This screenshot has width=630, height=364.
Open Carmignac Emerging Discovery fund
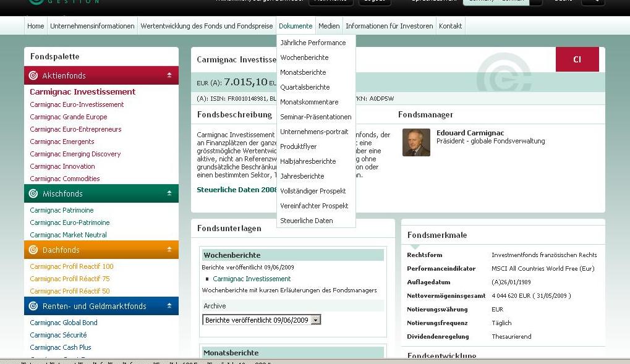click(x=75, y=154)
